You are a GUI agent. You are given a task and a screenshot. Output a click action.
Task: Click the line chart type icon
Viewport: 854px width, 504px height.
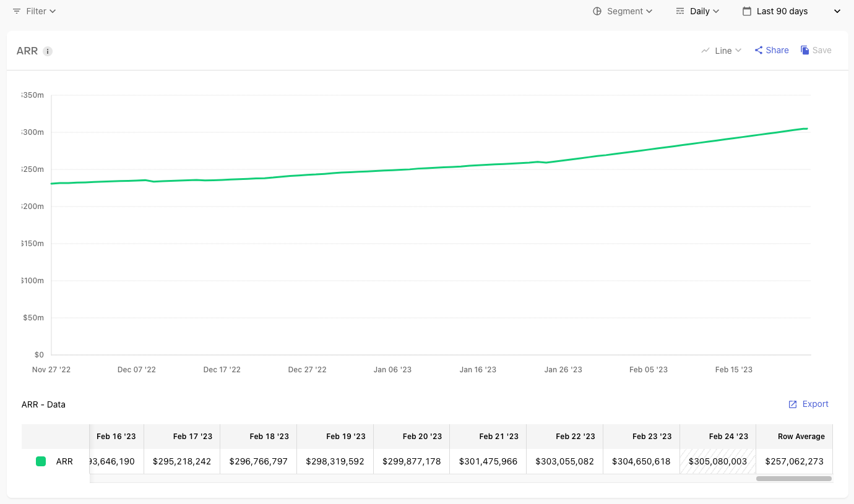[705, 51]
